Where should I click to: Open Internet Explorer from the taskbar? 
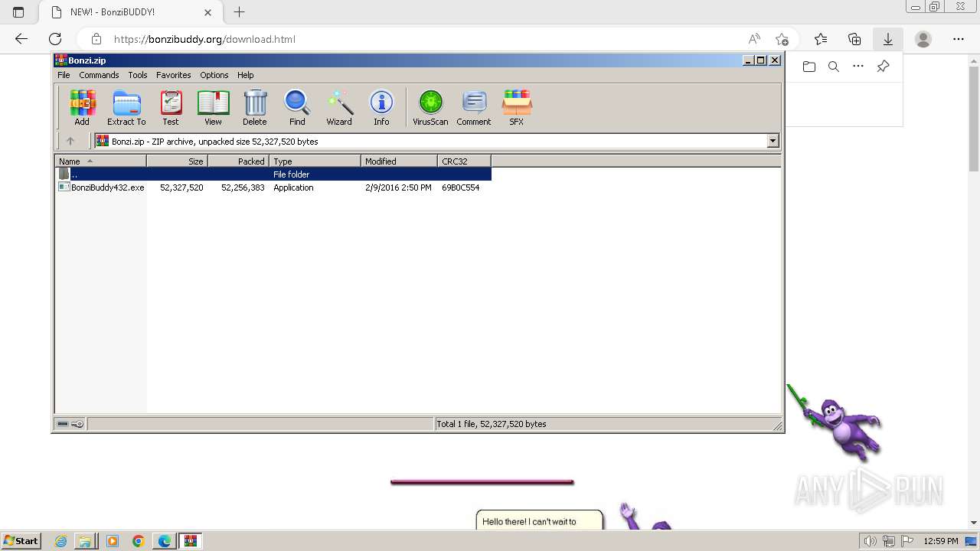tap(60, 541)
